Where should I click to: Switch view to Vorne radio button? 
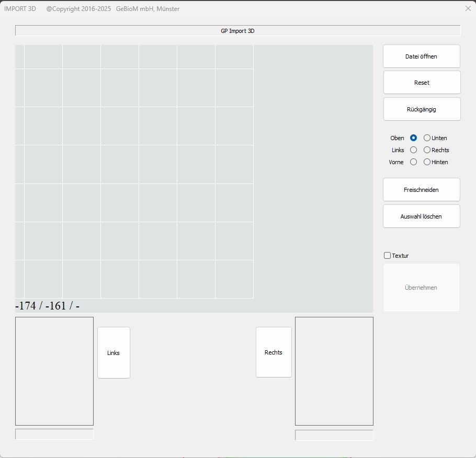413,162
